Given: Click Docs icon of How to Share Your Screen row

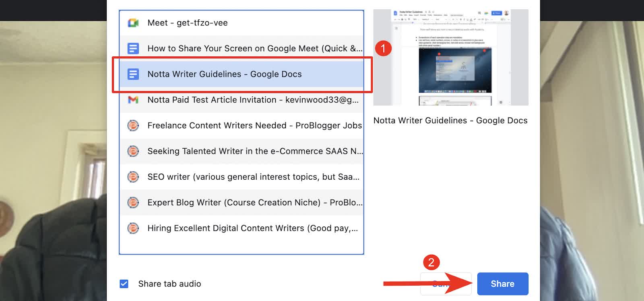Looking at the screenshot, I should (133, 49).
